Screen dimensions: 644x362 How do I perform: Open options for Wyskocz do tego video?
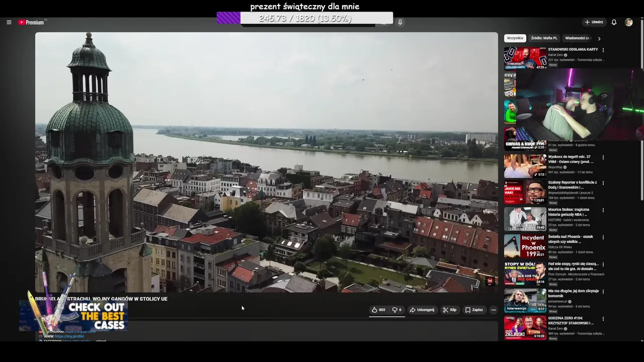[x=603, y=157]
